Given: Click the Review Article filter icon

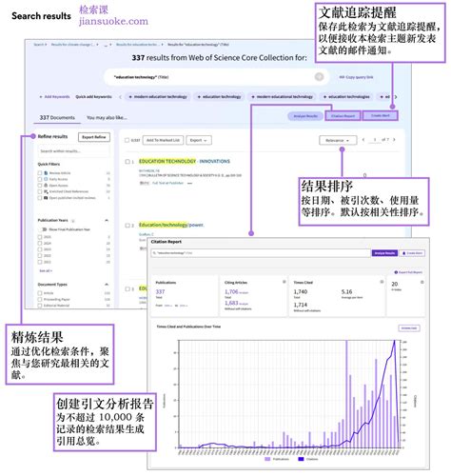Looking at the screenshot, I should (x=46, y=173).
